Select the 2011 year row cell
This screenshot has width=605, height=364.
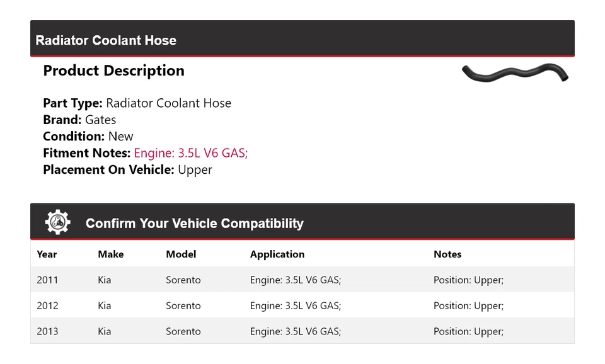47,280
